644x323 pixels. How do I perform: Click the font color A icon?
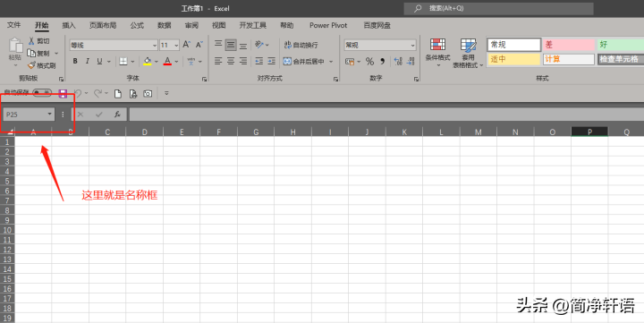pos(167,61)
